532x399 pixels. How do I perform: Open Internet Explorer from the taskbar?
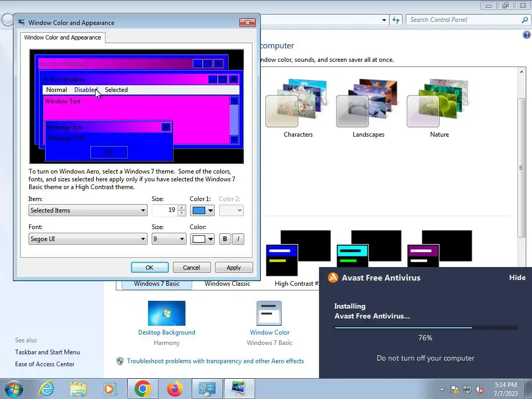pos(46,388)
